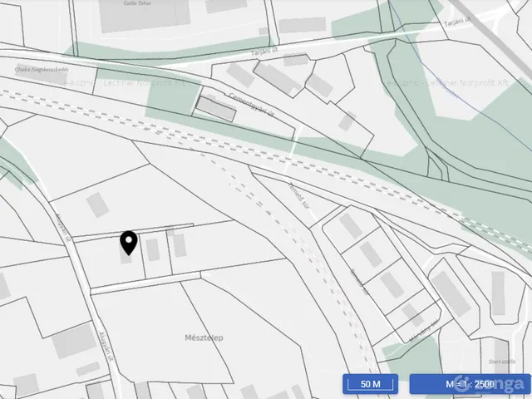
Task: Click the Lechner Nonprofit Kft watermark near the stream
Action: 445,83
